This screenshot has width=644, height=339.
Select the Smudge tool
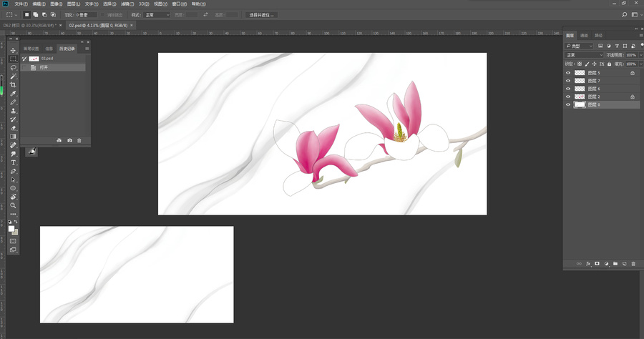click(13, 154)
